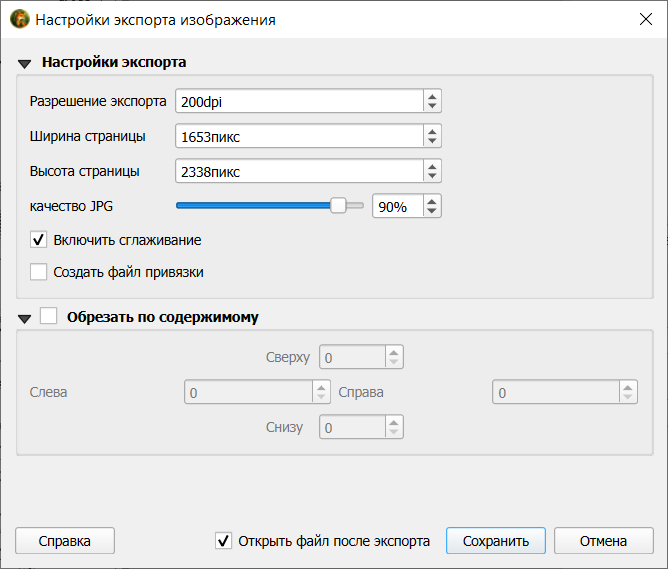Collapse the Обрезать по содержимому section
The height and width of the screenshot is (569, 668).
point(24,319)
